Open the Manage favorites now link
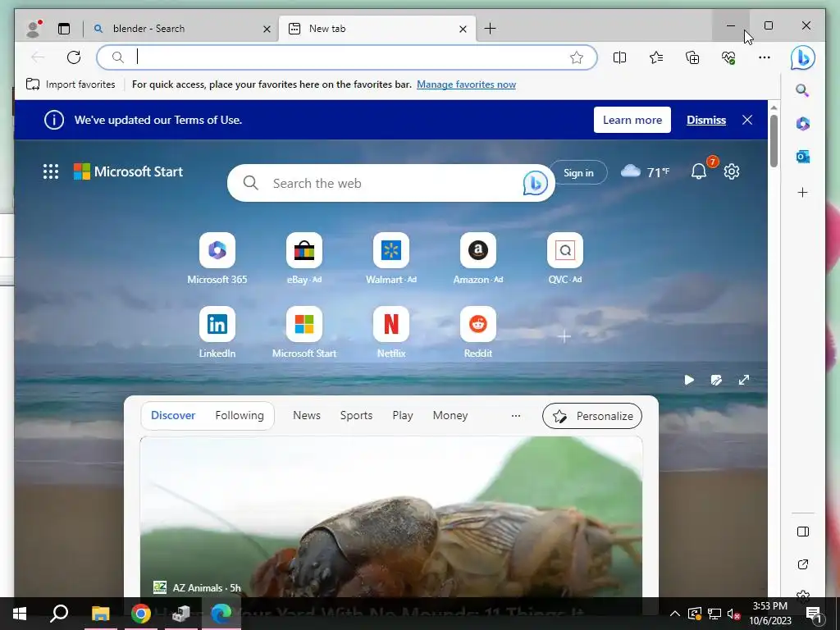Viewport: 840px width, 630px height. pyautogui.click(x=466, y=84)
